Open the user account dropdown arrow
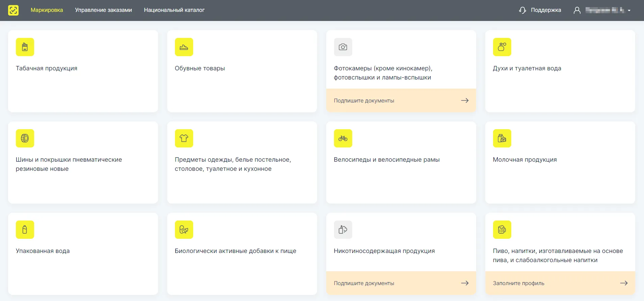Screen dimensions: 644x301 click(629, 10)
